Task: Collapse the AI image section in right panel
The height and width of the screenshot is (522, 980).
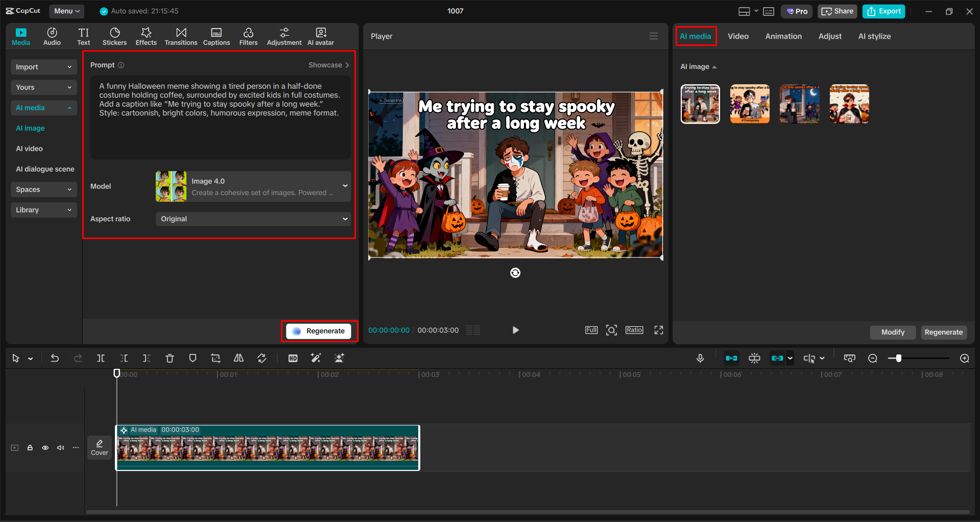Action: pyautogui.click(x=714, y=66)
